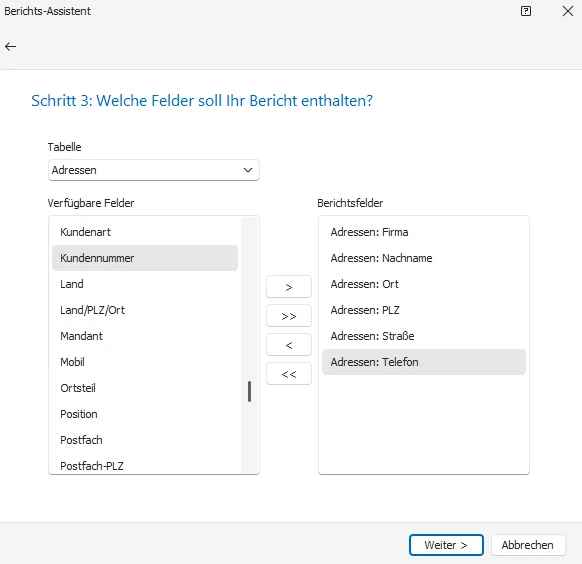Add selected field with single right arrow
Viewport: 582px width, 564px height.
click(289, 287)
